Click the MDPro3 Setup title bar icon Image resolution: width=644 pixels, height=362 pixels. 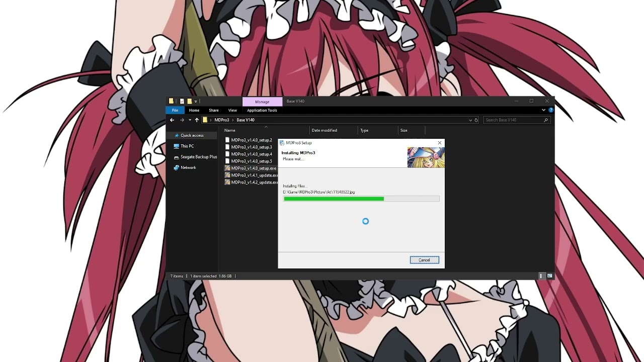click(x=282, y=143)
